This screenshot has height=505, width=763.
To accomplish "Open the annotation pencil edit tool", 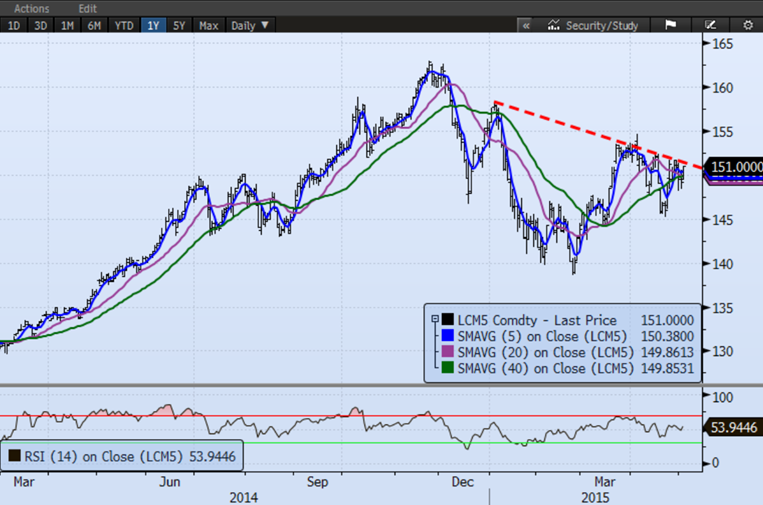I will 710,25.
